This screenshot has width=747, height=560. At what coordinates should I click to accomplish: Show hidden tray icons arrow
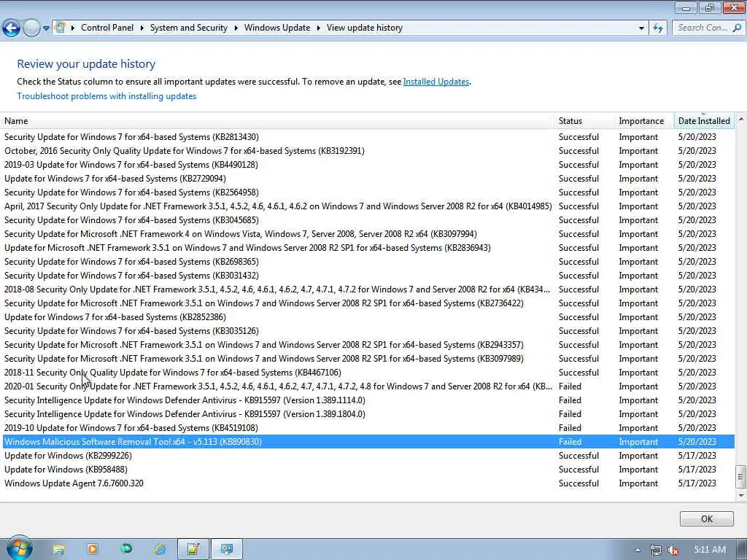coord(638,550)
